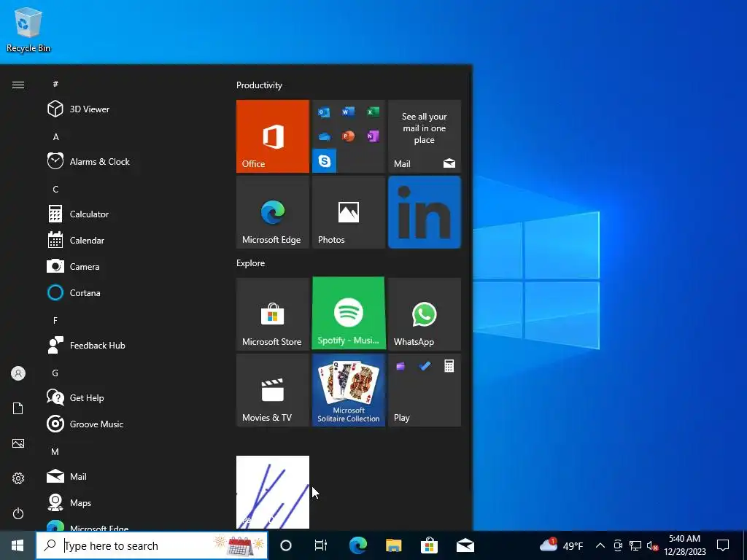Open Mail from the app list
Screen dimensions: 747x560
pos(128,476)
